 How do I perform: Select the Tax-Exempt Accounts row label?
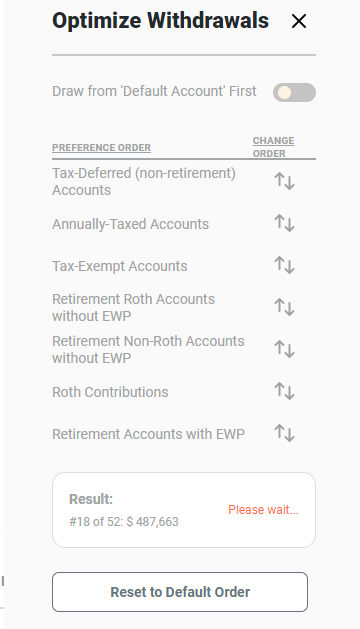[120, 266]
